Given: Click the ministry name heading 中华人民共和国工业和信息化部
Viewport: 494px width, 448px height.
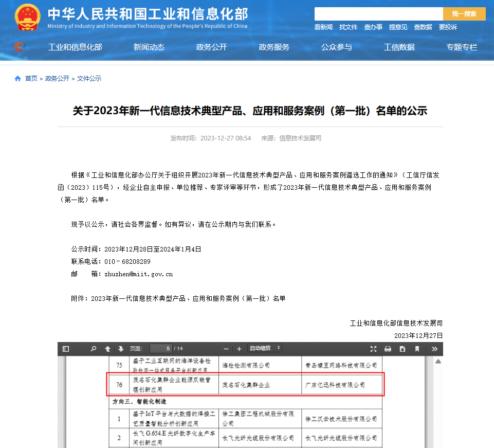Looking at the screenshot, I should tap(148, 14).
